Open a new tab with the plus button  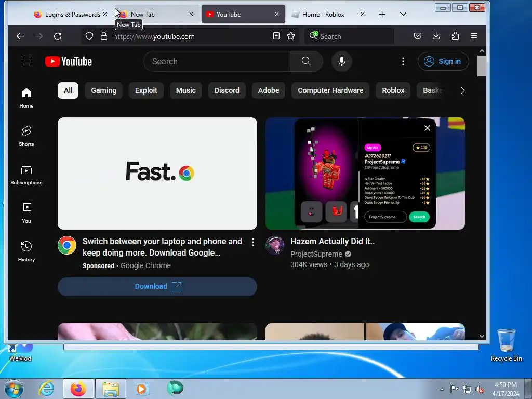[x=382, y=14]
